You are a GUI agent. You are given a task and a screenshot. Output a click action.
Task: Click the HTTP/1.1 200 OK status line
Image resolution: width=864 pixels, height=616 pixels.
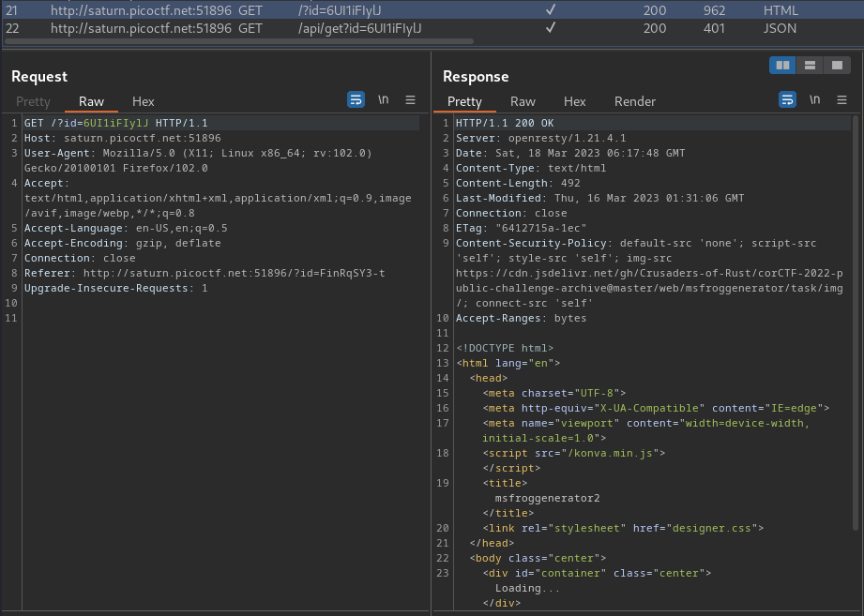pos(505,123)
